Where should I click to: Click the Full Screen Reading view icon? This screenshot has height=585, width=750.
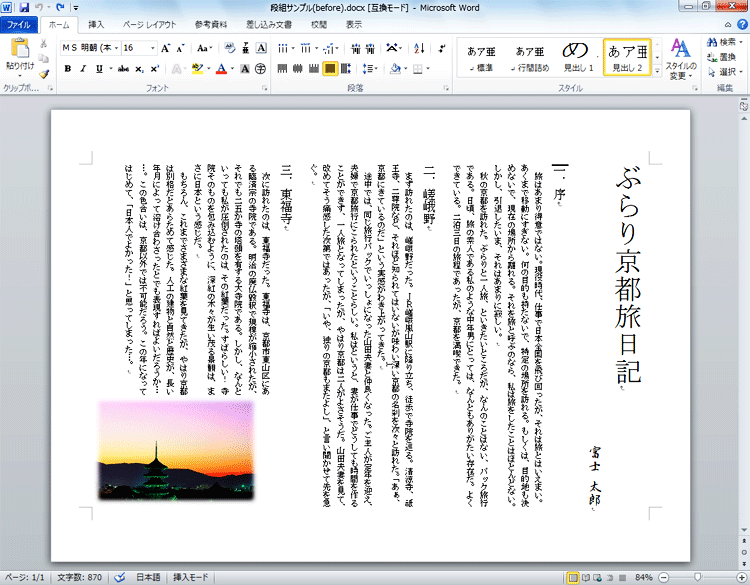pos(585,577)
